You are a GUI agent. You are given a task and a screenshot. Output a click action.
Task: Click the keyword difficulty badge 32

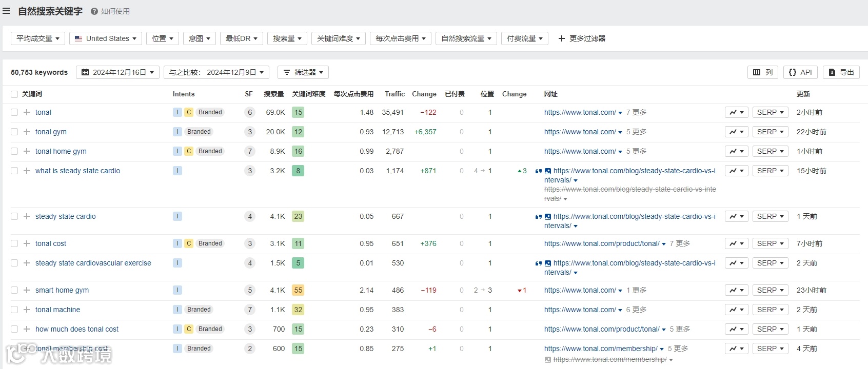pyautogui.click(x=298, y=310)
